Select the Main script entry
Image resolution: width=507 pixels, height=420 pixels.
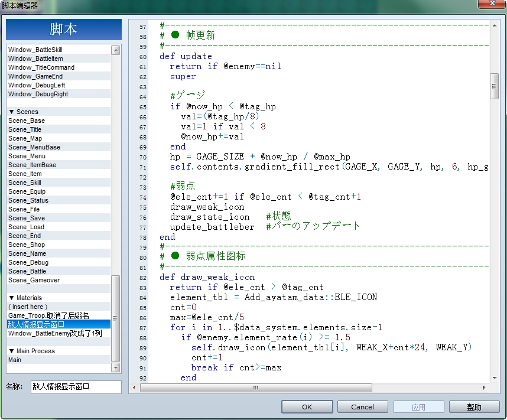[58, 360]
